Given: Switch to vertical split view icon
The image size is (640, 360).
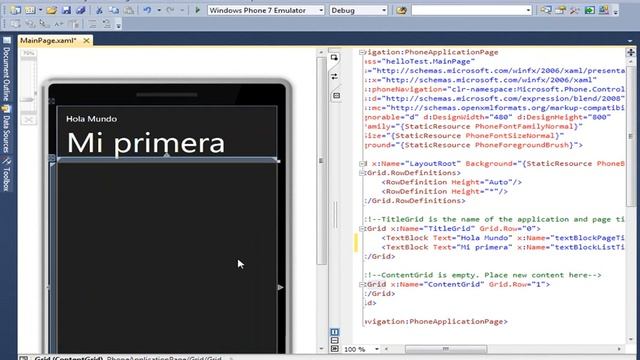Looking at the screenshot, I should (x=334, y=332).
